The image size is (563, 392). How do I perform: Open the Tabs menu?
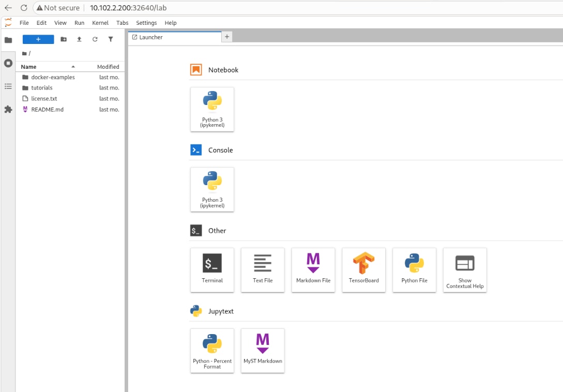pyautogui.click(x=122, y=23)
